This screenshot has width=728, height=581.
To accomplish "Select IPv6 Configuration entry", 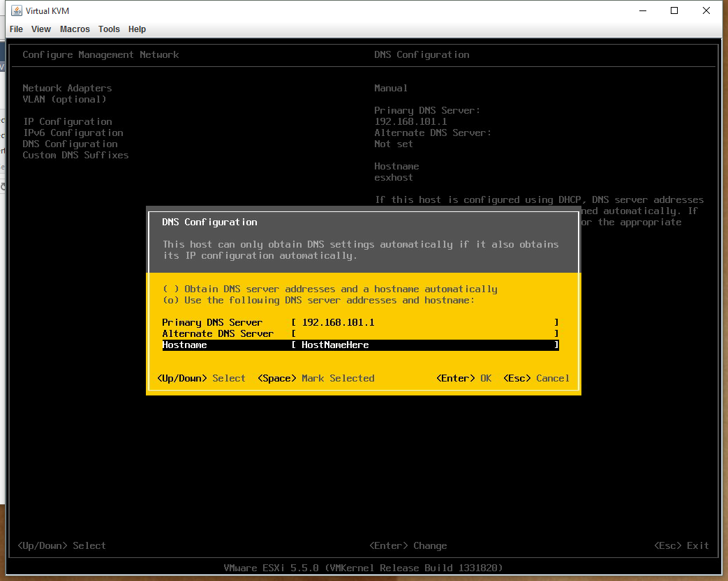I will (x=73, y=133).
